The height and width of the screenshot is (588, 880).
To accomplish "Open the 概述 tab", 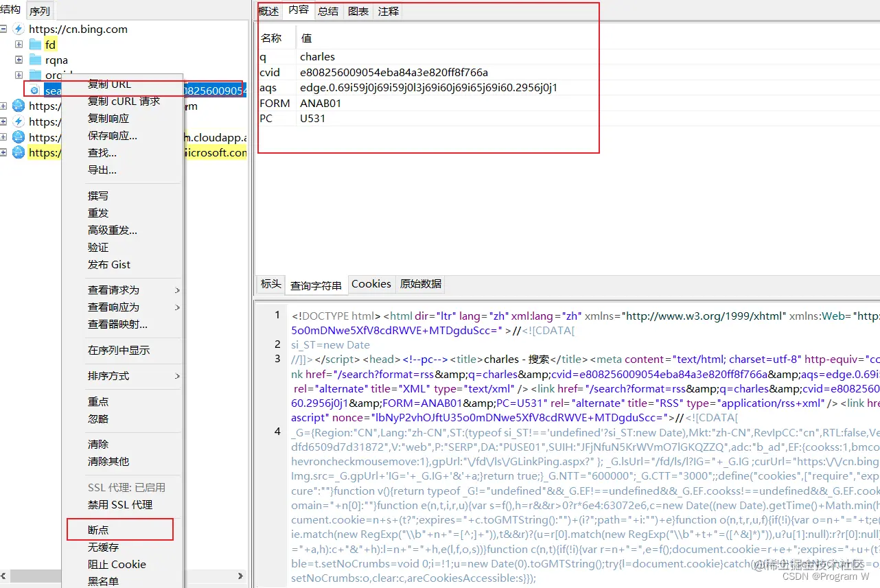I will tap(268, 12).
